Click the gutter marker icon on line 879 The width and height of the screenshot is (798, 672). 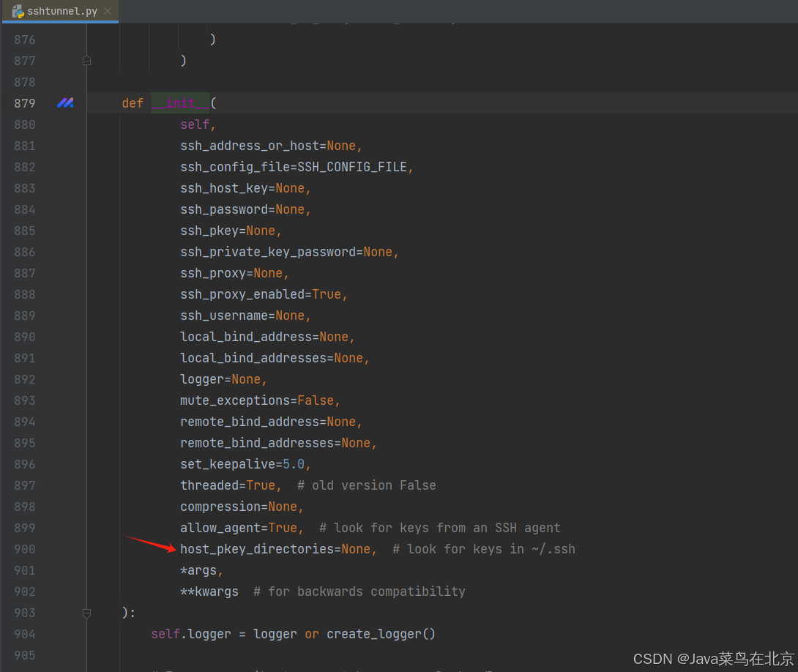(65, 102)
